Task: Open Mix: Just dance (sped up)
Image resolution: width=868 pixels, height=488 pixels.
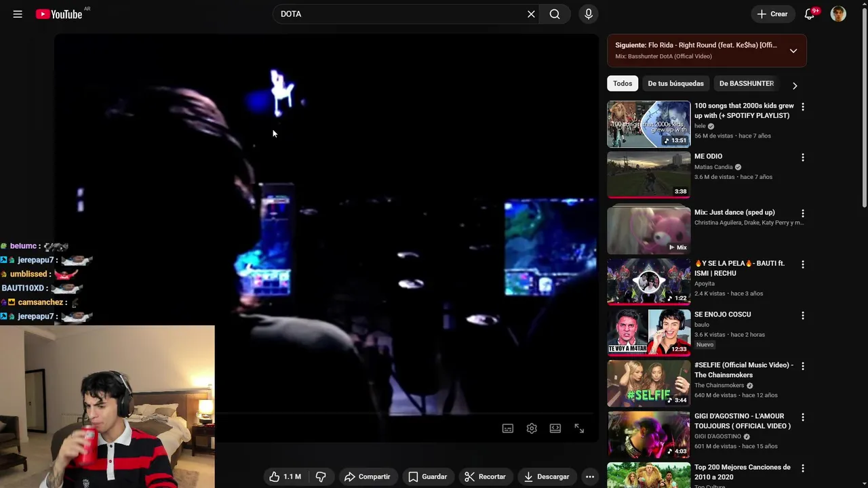Action: click(x=734, y=213)
